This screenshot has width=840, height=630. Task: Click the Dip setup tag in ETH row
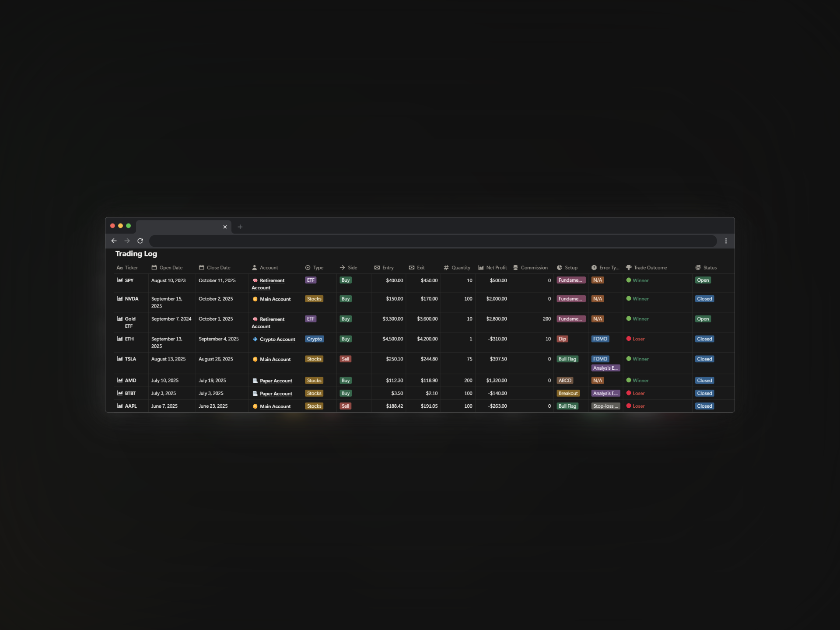pos(562,339)
